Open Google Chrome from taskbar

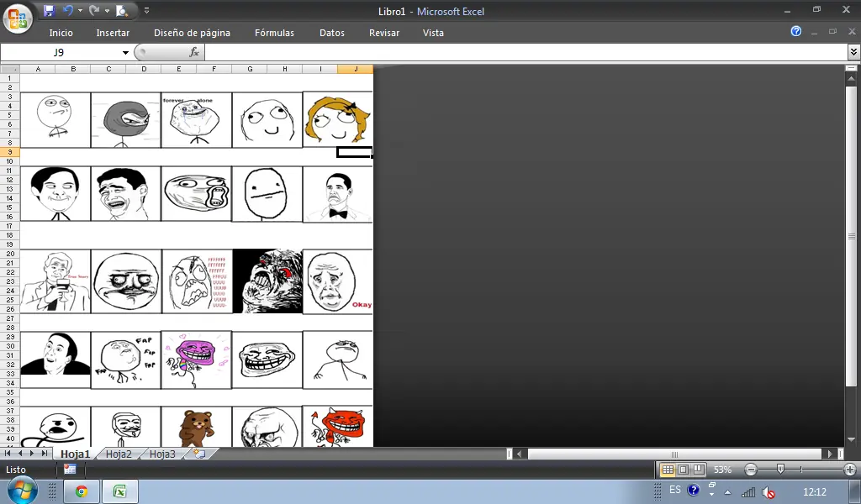pyautogui.click(x=82, y=491)
